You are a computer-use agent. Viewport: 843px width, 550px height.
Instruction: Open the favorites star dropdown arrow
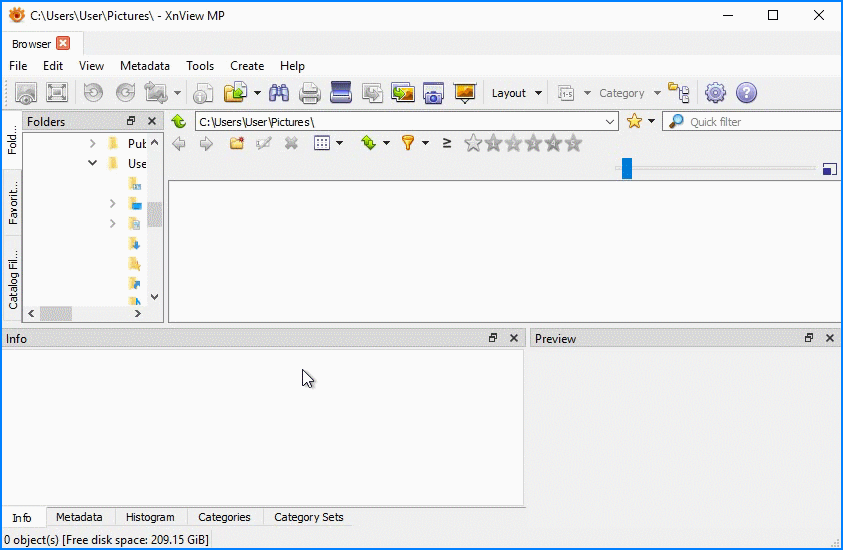pos(652,121)
